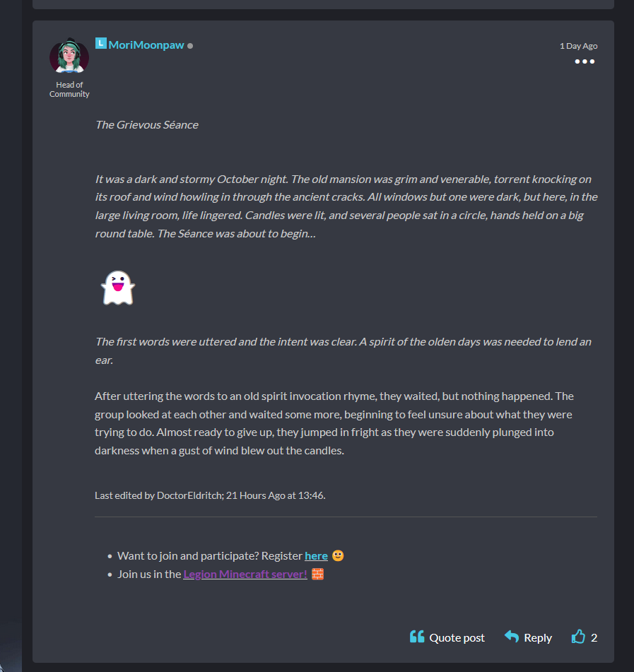Click the reply arrow icon
Viewport: 634px width, 672px height.
pyautogui.click(x=511, y=637)
